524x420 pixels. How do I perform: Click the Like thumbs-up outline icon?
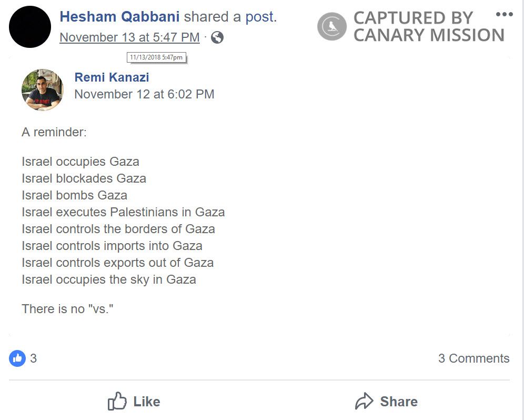[117, 401]
